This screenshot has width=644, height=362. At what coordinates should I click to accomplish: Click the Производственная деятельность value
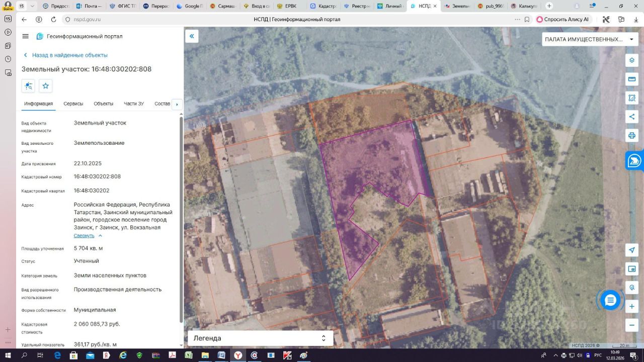click(118, 290)
